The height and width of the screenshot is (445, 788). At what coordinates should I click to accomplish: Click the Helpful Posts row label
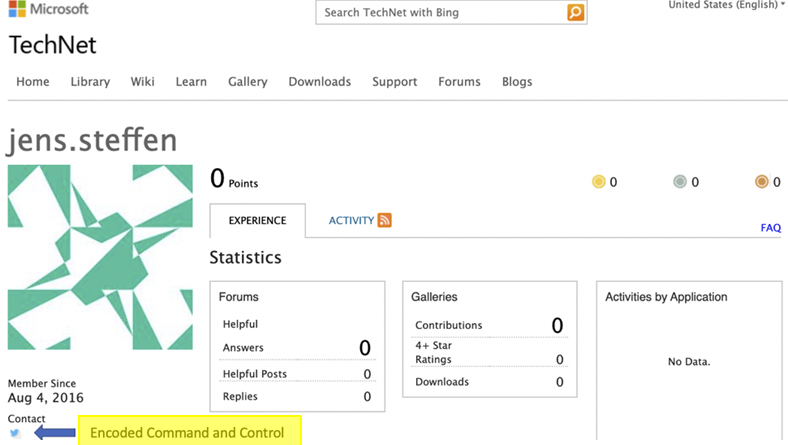tap(255, 374)
